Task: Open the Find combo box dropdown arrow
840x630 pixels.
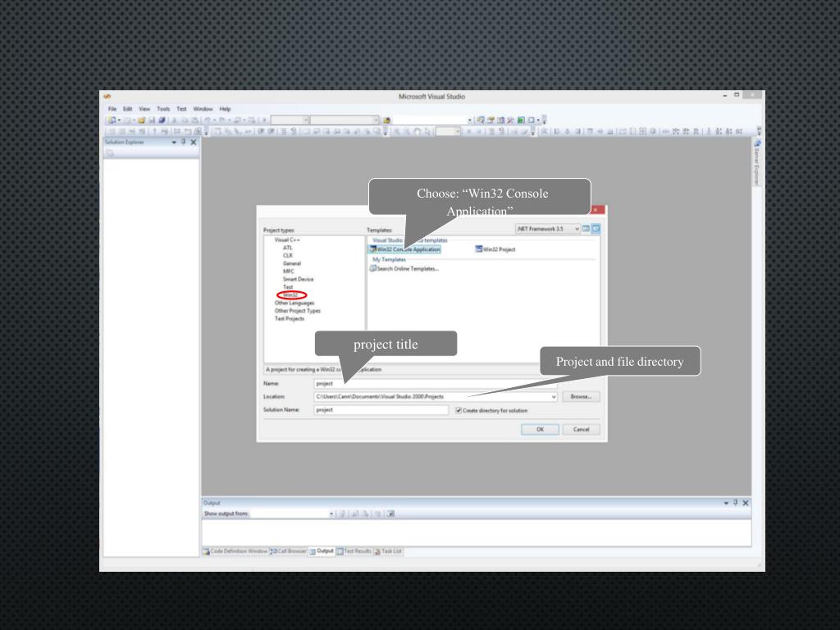Action: [470, 120]
